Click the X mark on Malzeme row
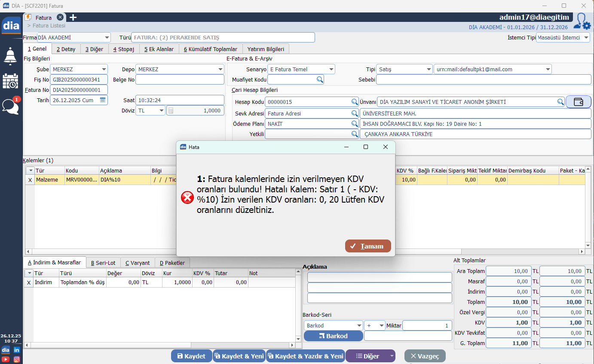Screen dimensions: 594x364 pyautogui.click(x=30, y=180)
